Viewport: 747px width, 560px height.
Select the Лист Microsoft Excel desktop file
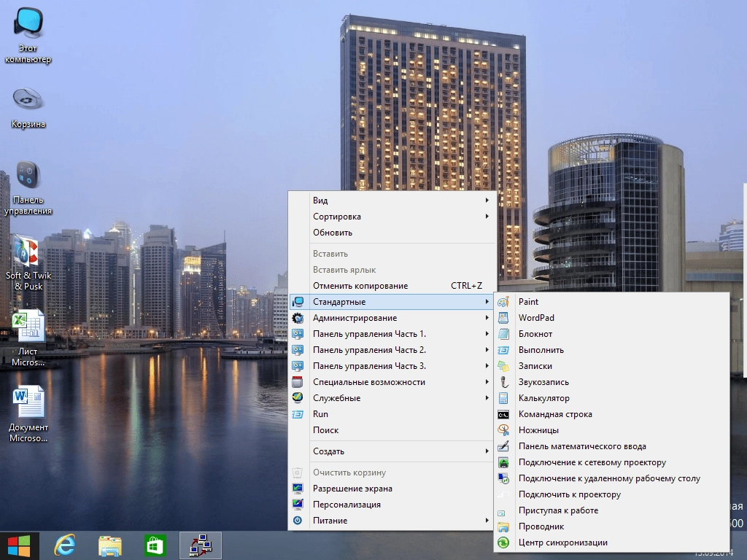click(x=28, y=338)
